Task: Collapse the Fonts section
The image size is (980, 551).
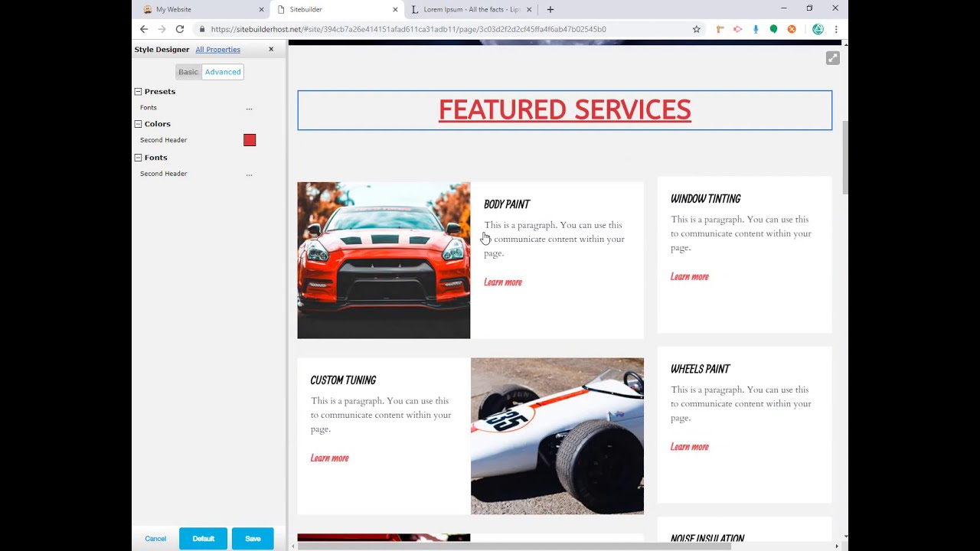Action: click(138, 157)
